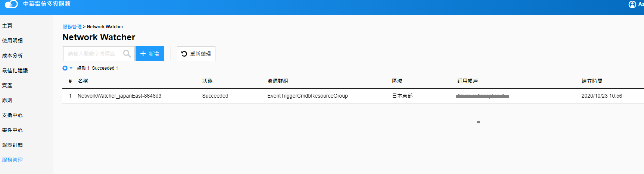Open 事件中心 in sidebar
The width and height of the screenshot is (644, 174).
tap(12, 130)
